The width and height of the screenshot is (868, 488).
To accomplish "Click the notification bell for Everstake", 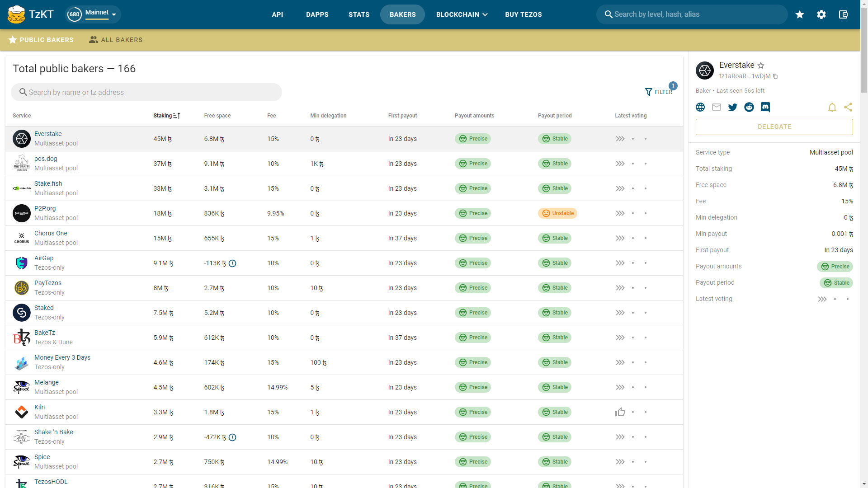I will tap(832, 107).
